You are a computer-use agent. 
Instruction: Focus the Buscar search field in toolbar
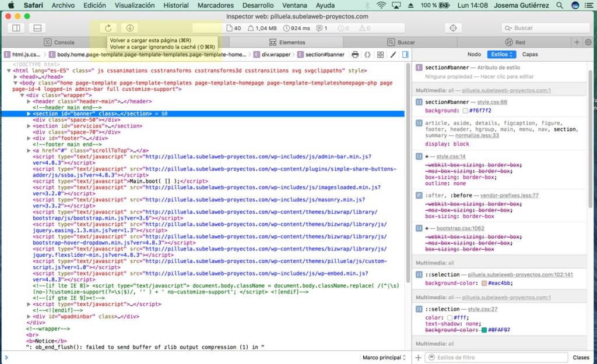(x=545, y=28)
